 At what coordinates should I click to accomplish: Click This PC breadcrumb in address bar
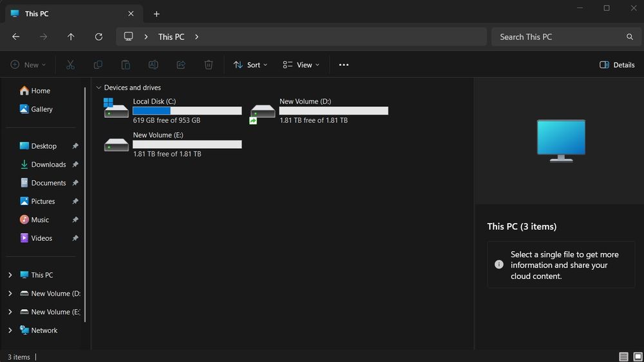[171, 37]
